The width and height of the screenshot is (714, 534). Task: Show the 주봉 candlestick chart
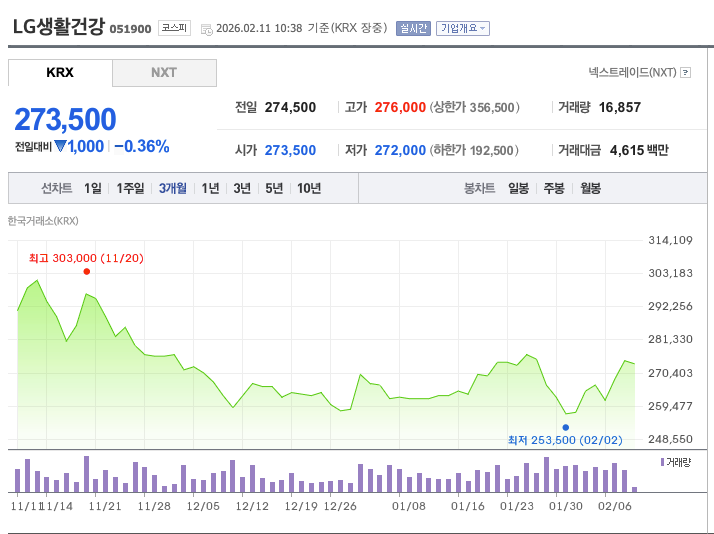coord(554,188)
